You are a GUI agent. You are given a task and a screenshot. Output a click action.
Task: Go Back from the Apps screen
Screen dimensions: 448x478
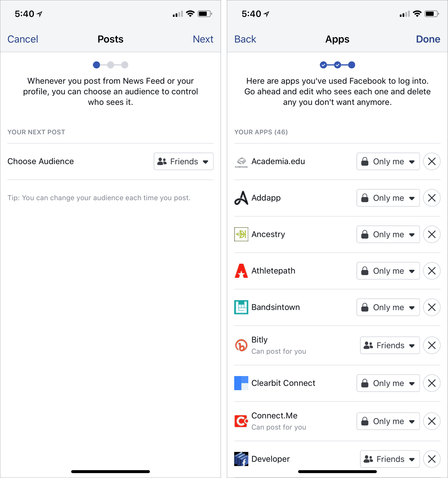[x=245, y=39]
